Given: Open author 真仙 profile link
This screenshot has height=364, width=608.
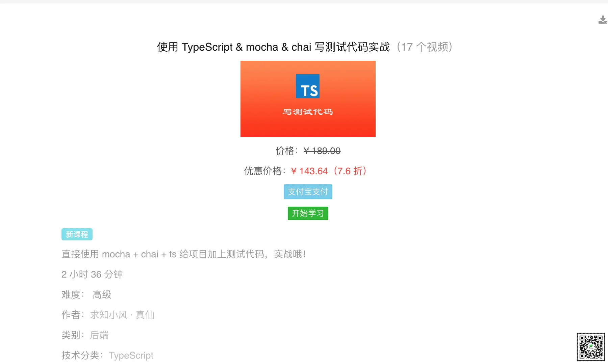Looking at the screenshot, I should pyautogui.click(x=145, y=315).
